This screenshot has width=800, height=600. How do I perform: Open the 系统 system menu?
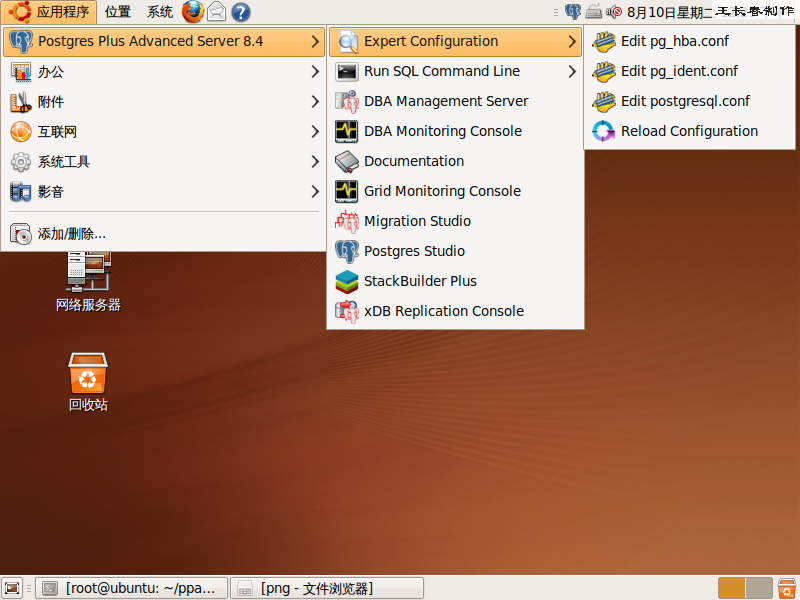tap(160, 12)
